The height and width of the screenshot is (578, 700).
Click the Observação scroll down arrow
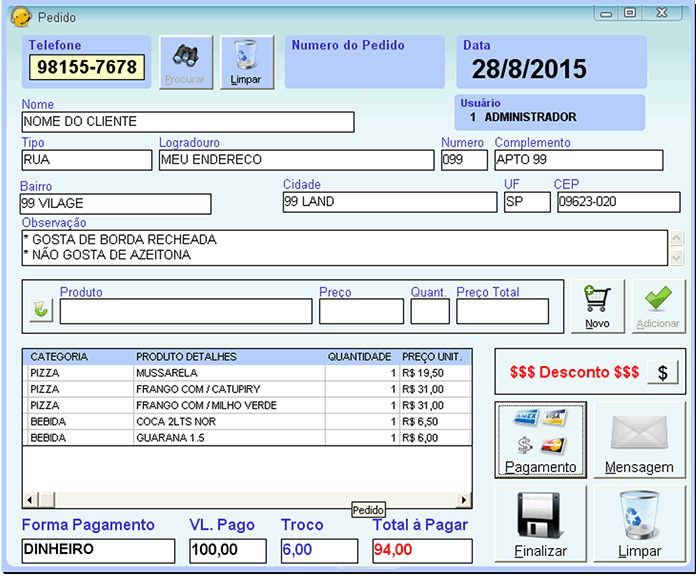[x=677, y=258]
